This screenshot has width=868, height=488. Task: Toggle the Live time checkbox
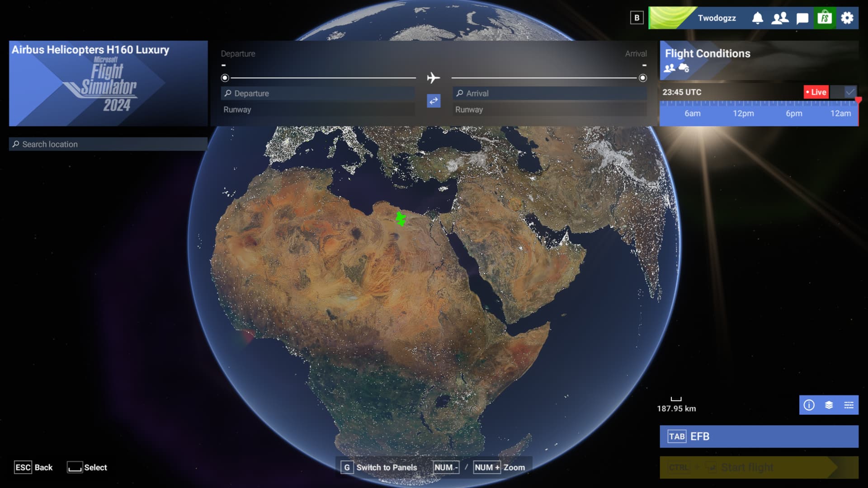point(850,92)
